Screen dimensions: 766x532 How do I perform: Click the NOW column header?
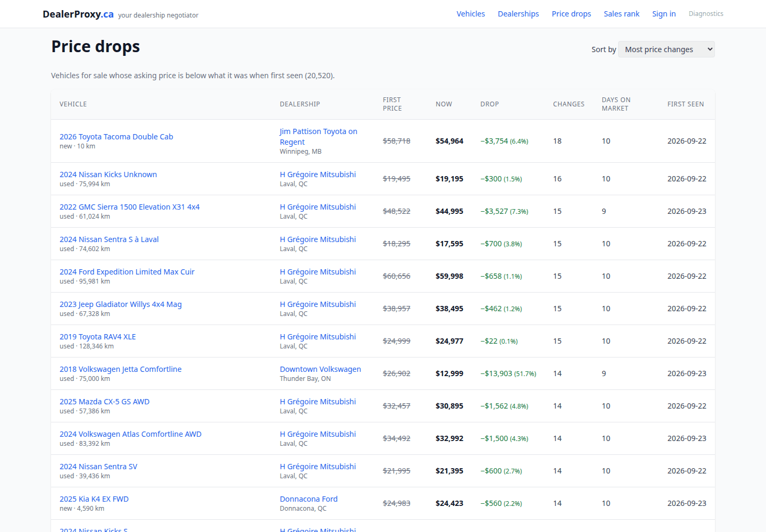click(444, 104)
